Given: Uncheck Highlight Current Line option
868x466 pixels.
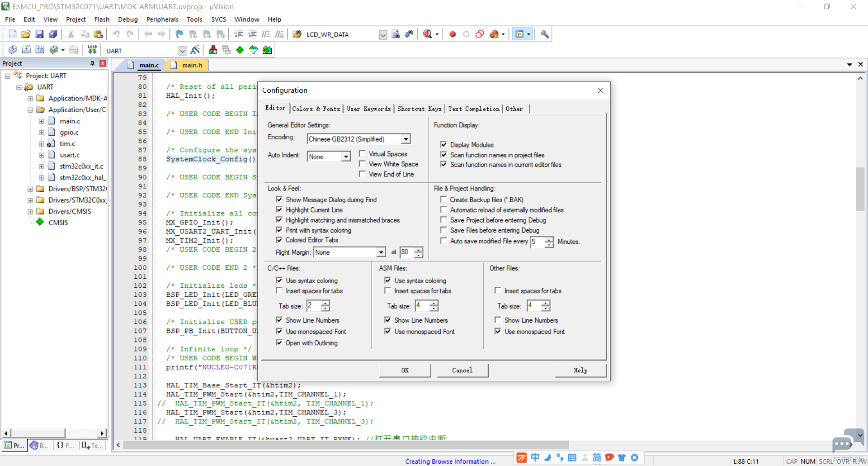Looking at the screenshot, I should tap(279, 210).
